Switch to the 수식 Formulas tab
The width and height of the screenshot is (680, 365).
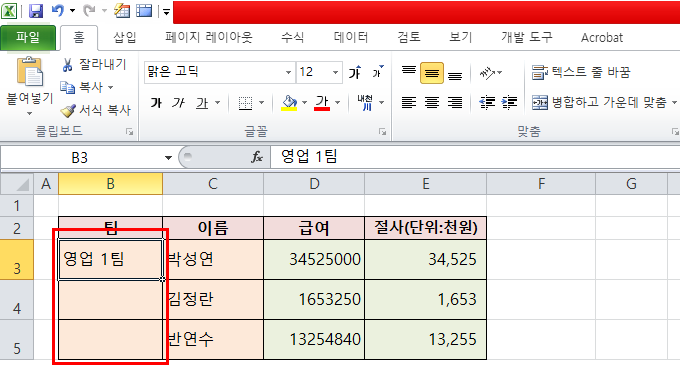click(x=292, y=38)
